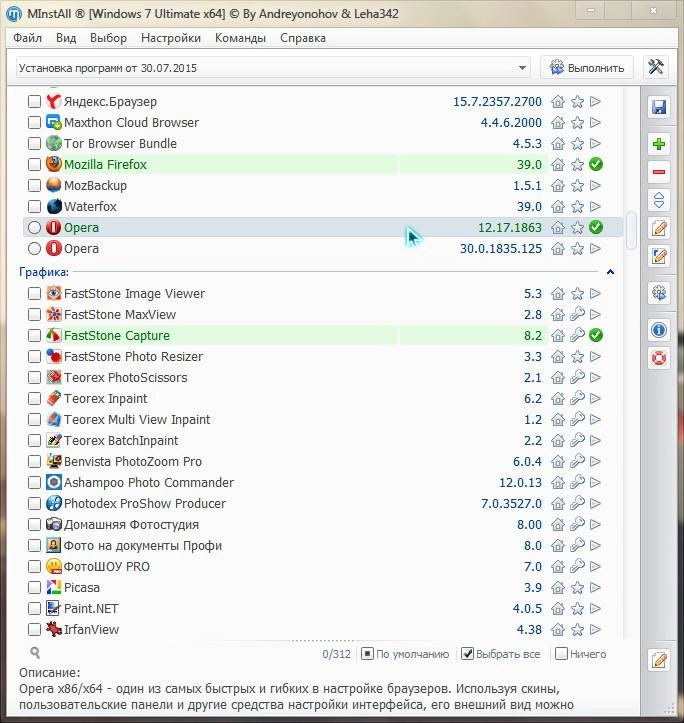This screenshot has width=684, height=723.
Task: Click the gear settings sidebar icon
Action: click(659, 293)
